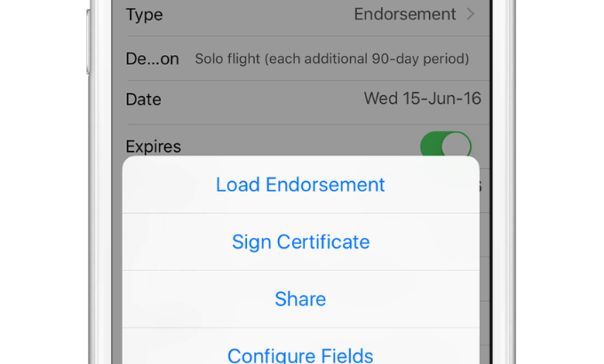Tap the white knob of Expires switch
This screenshot has height=364, width=604.
click(x=456, y=146)
